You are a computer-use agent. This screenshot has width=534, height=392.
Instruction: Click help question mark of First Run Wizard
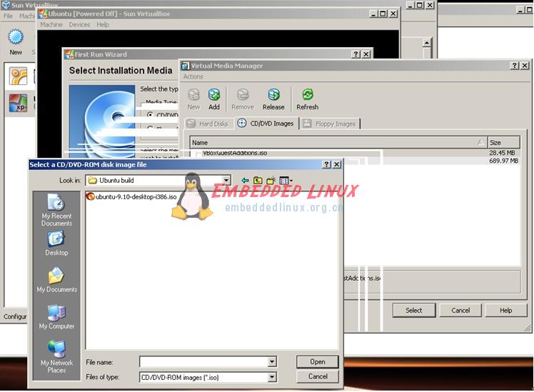pos(356,54)
